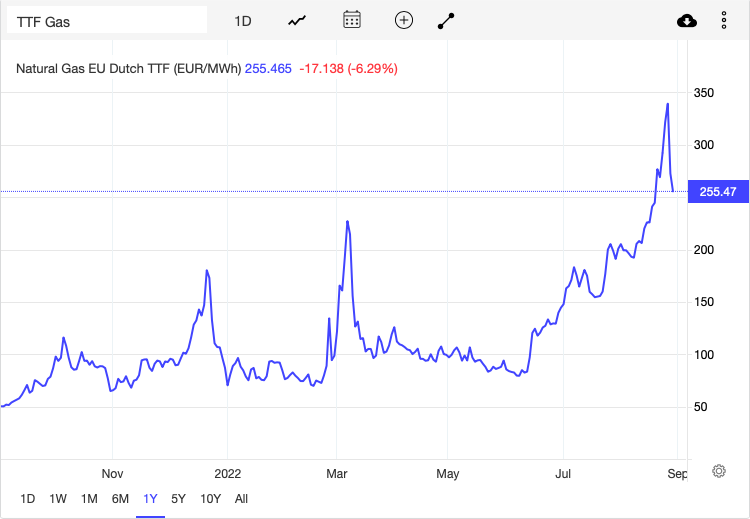Viewport: 750px width, 519px height.
Task: Select the 1M time range tab
Action: pos(89,499)
